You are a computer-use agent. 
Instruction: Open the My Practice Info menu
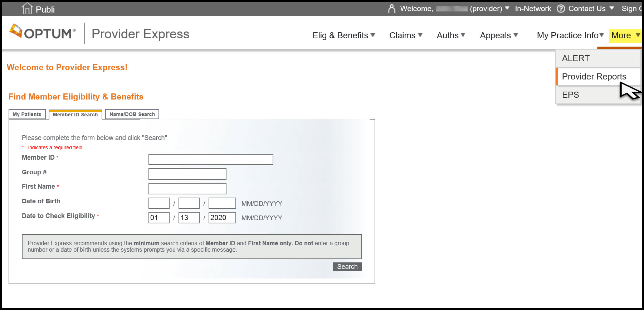click(x=570, y=35)
